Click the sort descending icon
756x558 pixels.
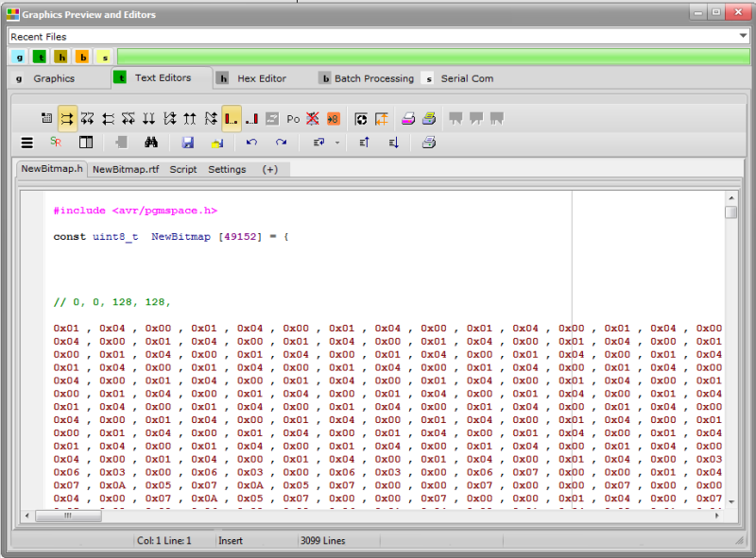pyautogui.click(x=394, y=143)
